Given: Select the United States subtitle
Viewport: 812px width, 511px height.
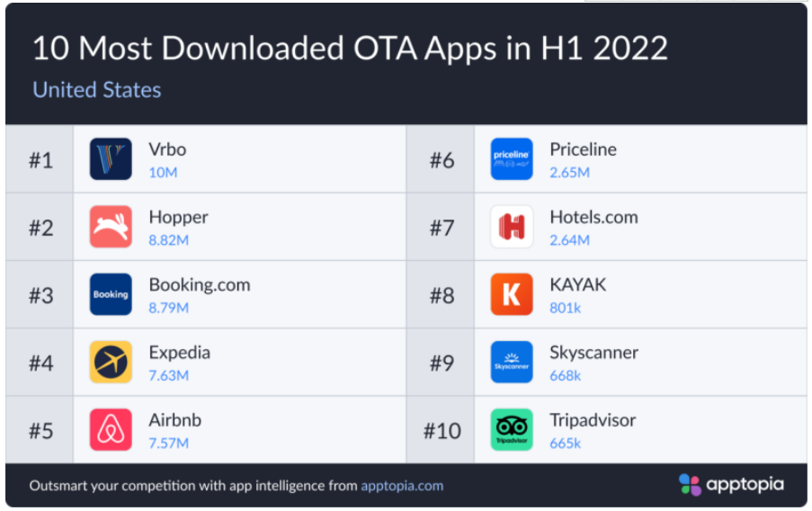Looking at the screenshot, I should (x=97, y=90).
